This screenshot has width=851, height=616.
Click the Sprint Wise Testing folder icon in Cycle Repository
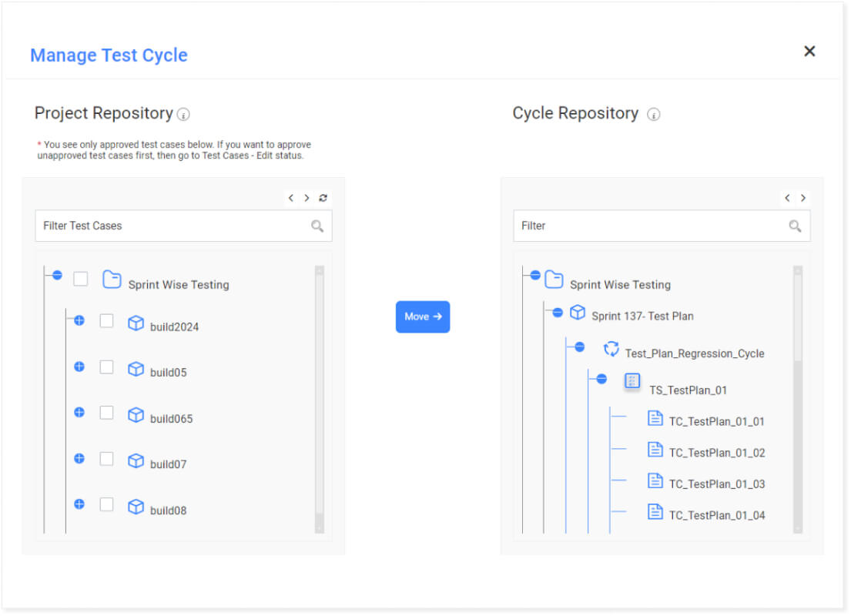pos(554,280)
